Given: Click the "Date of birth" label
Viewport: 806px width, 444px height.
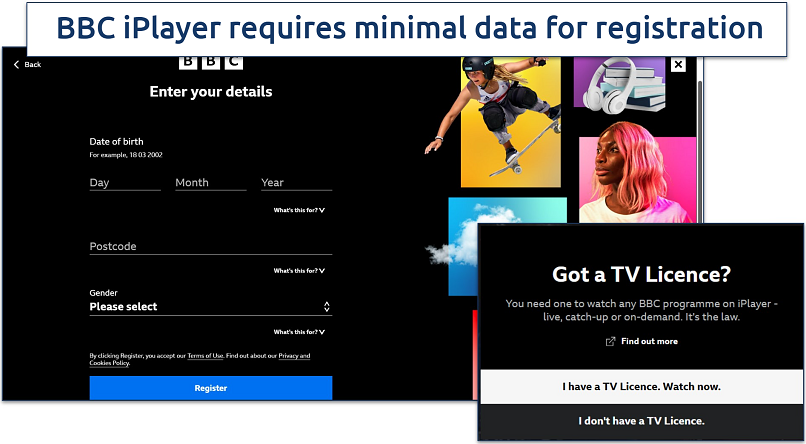Looking at the screenshot, I should click(x=116, y=142).
